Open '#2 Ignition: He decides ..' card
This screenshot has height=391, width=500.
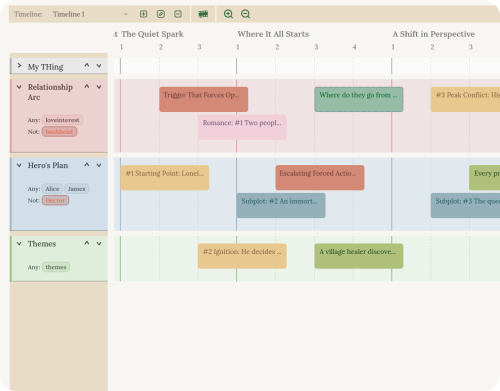(242, 256)
